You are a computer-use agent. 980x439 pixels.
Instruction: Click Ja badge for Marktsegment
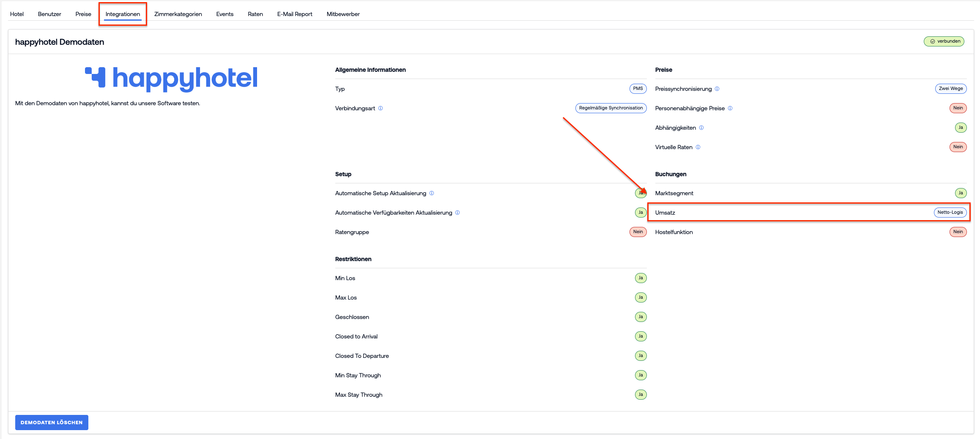[961, 193]
